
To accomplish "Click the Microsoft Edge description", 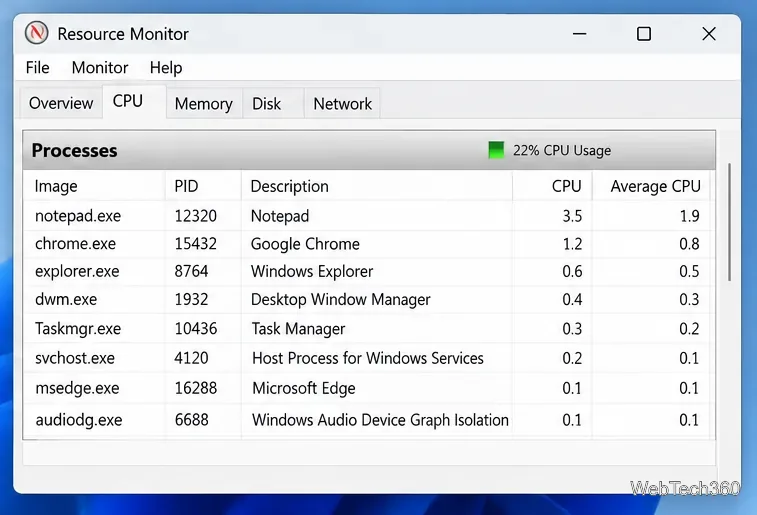I will (x=304, y=389).
